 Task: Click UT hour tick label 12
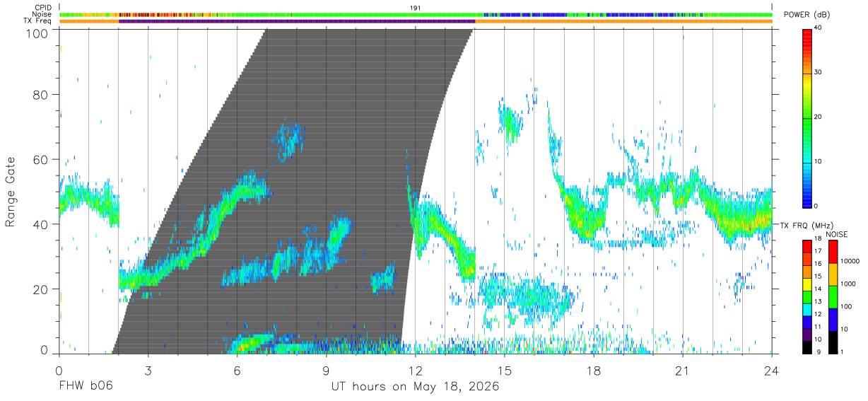pos(415,371)
